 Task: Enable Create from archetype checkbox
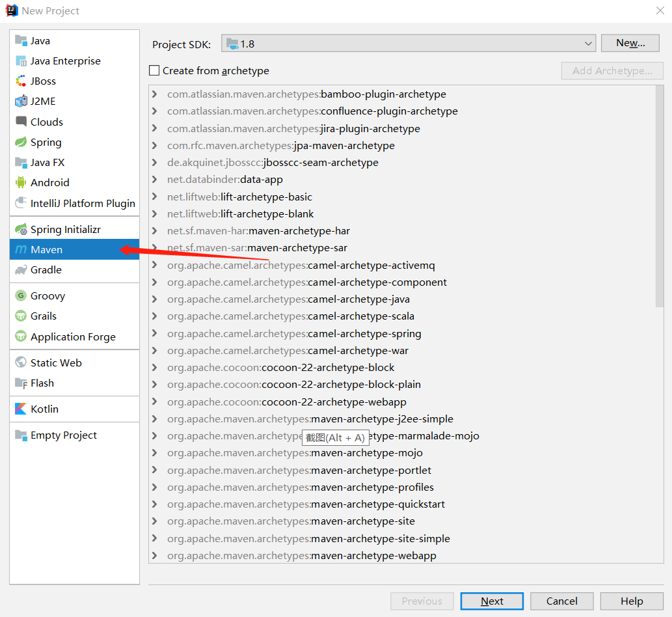154,70
